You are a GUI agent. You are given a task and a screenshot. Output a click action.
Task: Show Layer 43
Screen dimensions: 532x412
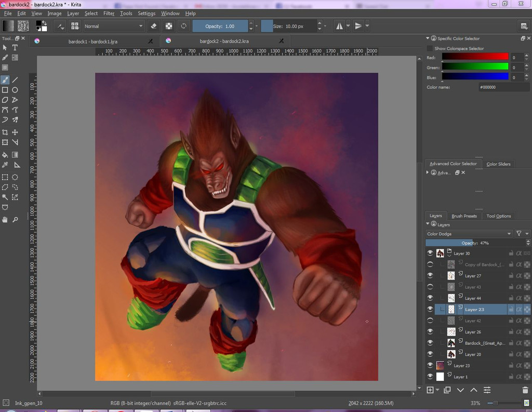[x=430, y=287]
